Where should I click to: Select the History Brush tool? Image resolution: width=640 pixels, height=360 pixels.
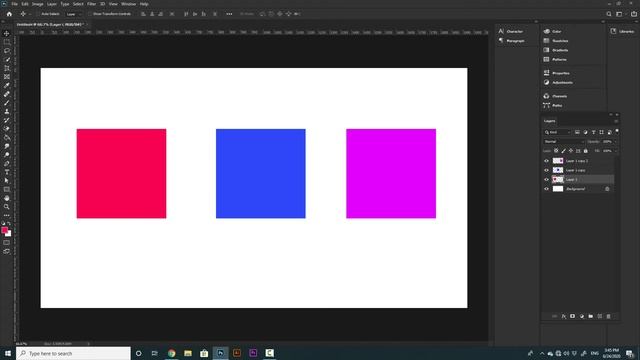click(x=7, y=120)
